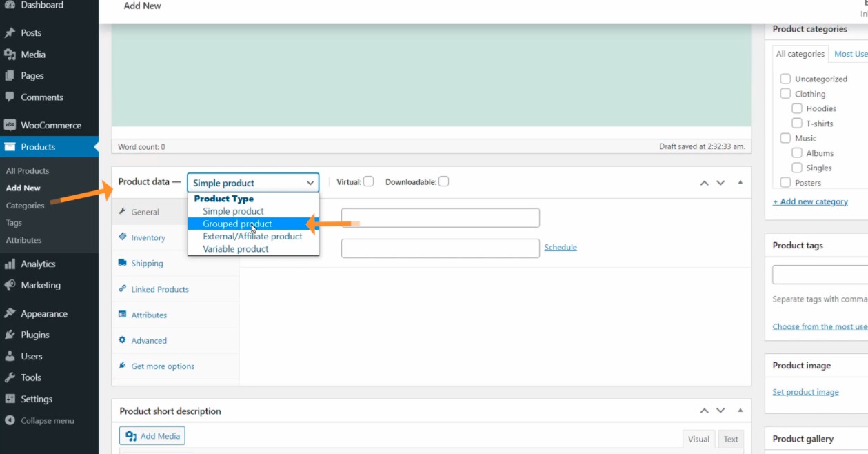Screen dimensions: 868x454
Task: Collapse the Product data panel triangle
Action: pyautogui.click(x=740, y=183)
